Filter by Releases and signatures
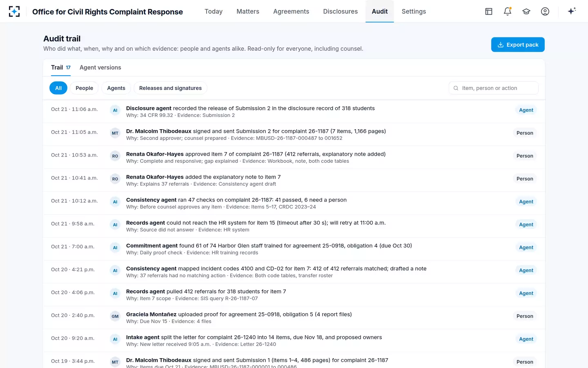This screenshot has height=368, width=588. [170, 88]
